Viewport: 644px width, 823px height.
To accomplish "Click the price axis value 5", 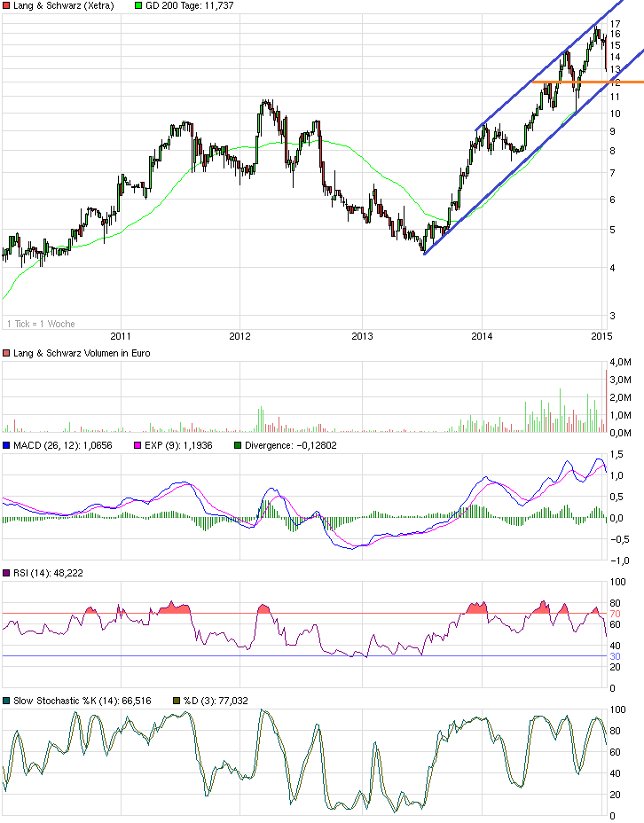I will [x=612, y=230].
